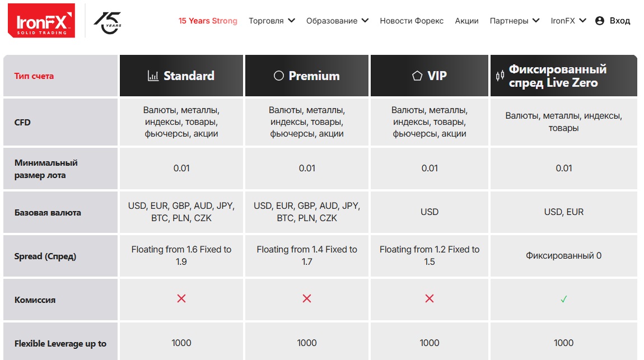Click the green checkmark in Live Zero commission
The image size is (644, 360).
point(563,299)
